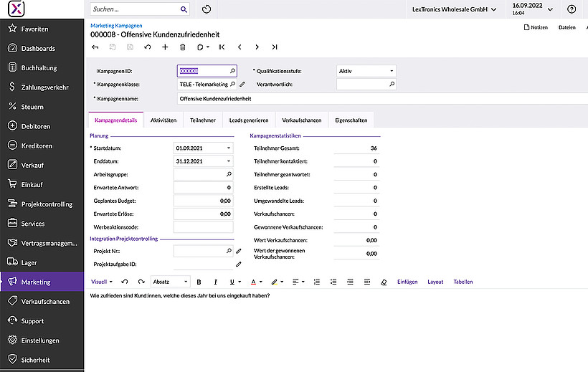Go back with the arrow toolbar icon

(x=95, y=47)
